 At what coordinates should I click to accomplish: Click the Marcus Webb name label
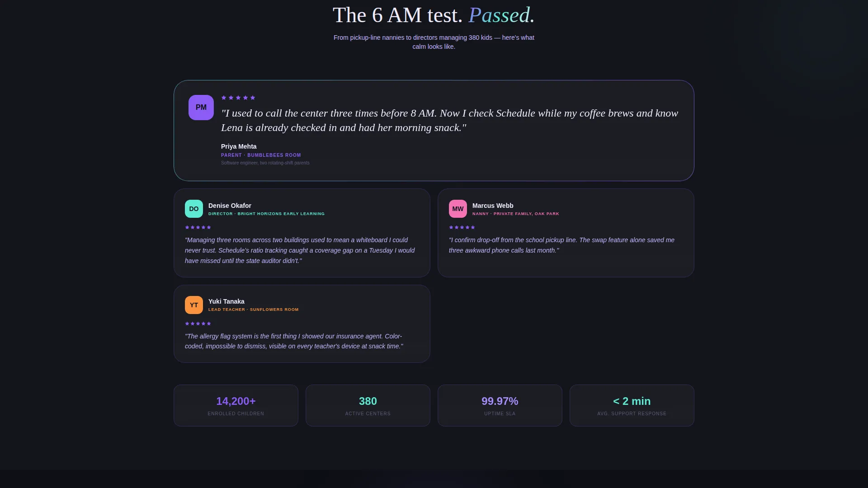[493, 206]
